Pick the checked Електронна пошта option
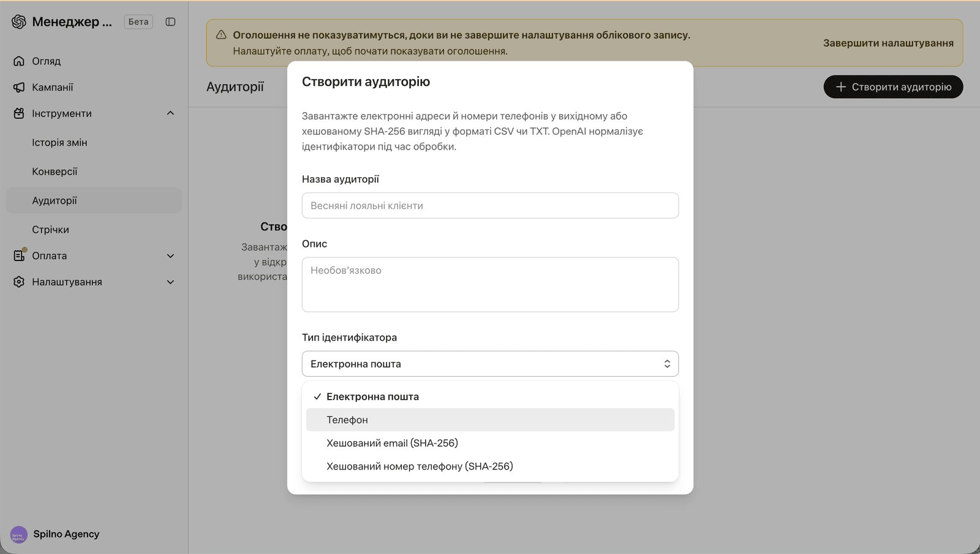The image size is (980, 554). point(490,397)
